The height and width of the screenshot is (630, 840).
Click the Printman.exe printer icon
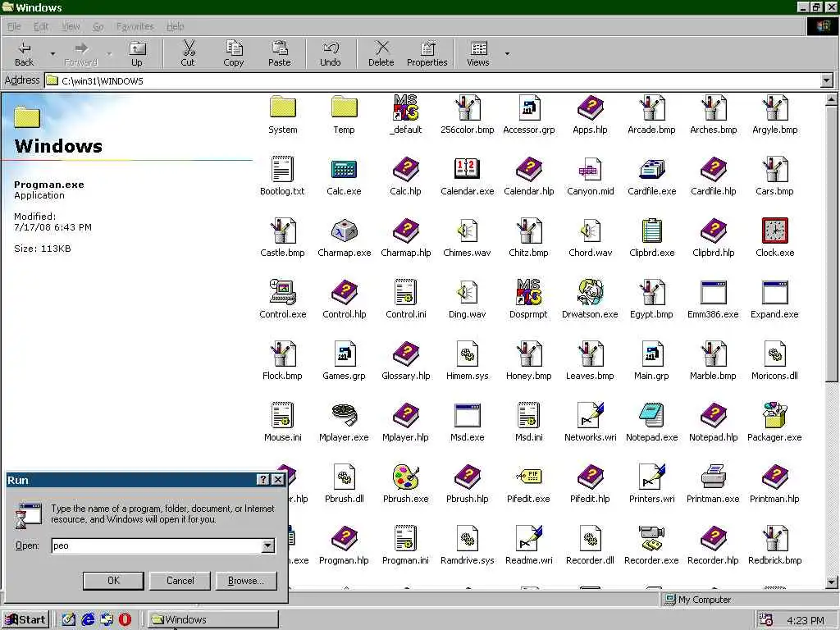713,477
